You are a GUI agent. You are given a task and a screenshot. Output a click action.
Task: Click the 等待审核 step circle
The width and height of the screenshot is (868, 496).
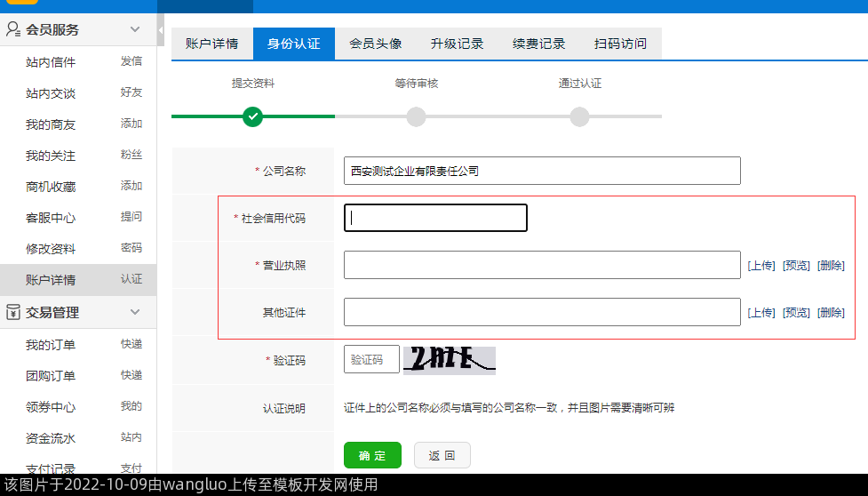(x=416, y=116)
